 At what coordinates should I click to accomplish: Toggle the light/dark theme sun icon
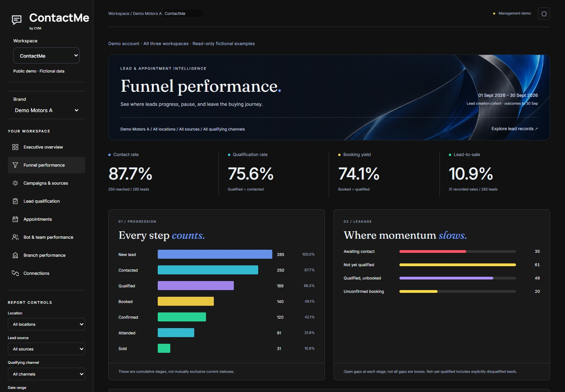click(x=544, y=14)
